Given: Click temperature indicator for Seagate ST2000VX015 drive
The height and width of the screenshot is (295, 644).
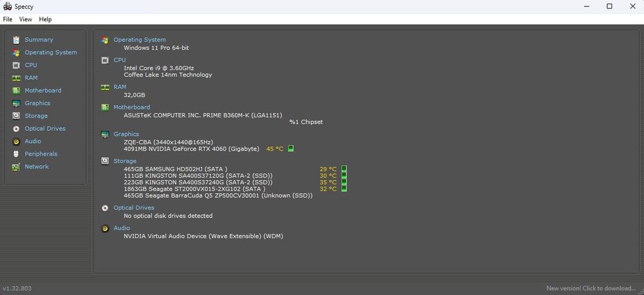Looking at the screenshot, I should (x=344, y=188).
